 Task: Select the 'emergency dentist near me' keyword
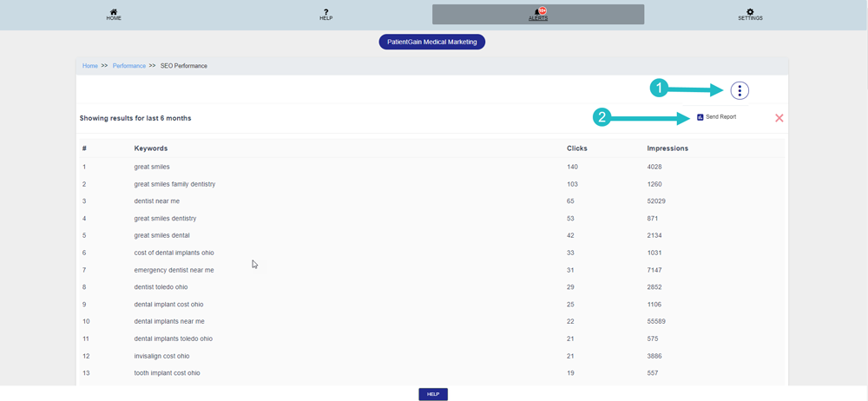pos(174,270)
